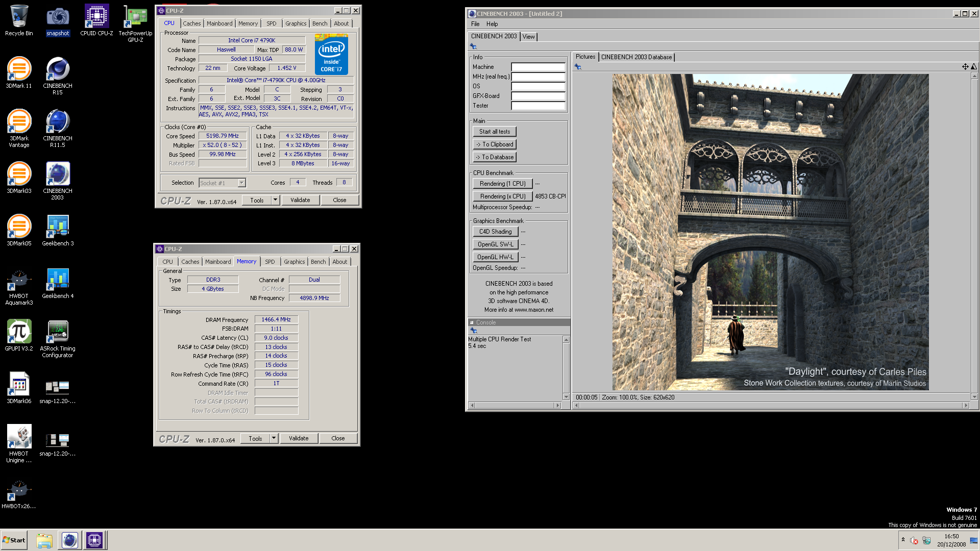Click Pictures panel move cross icon in CINEBENCH
Viewport: 980px width, 551px height.
coord(965,67)
